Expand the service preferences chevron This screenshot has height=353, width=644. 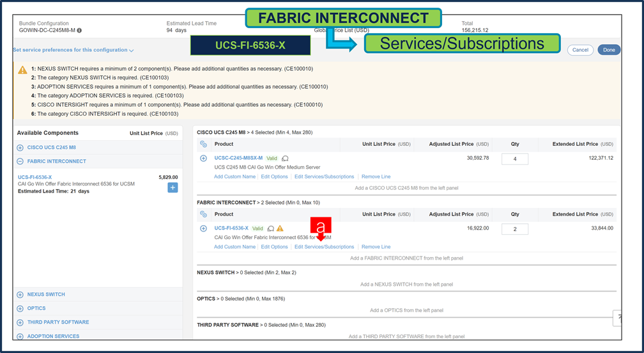pos(132,51)
